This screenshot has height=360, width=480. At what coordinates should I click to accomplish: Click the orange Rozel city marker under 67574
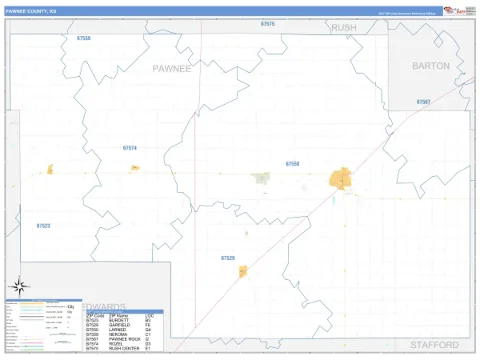135,168
